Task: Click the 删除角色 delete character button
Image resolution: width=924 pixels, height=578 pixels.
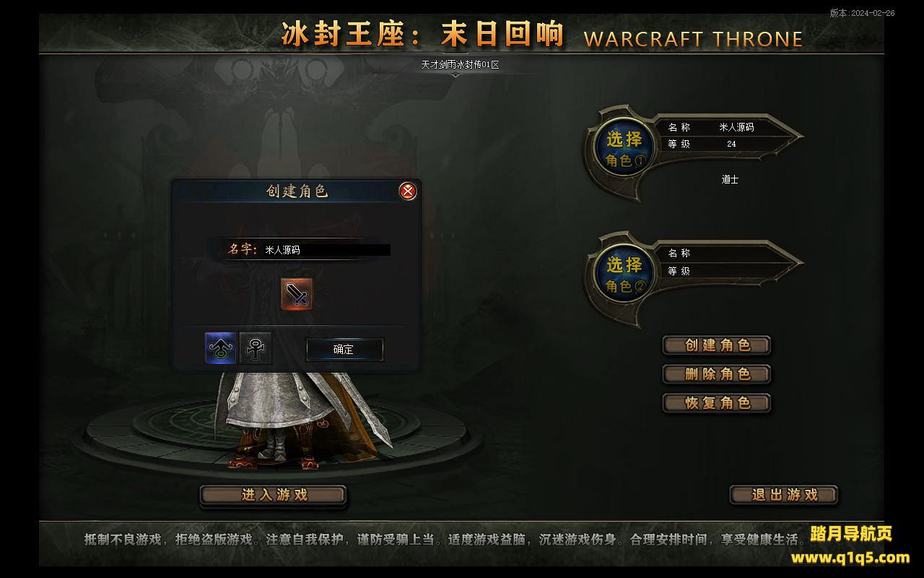Action: (717, 374)
